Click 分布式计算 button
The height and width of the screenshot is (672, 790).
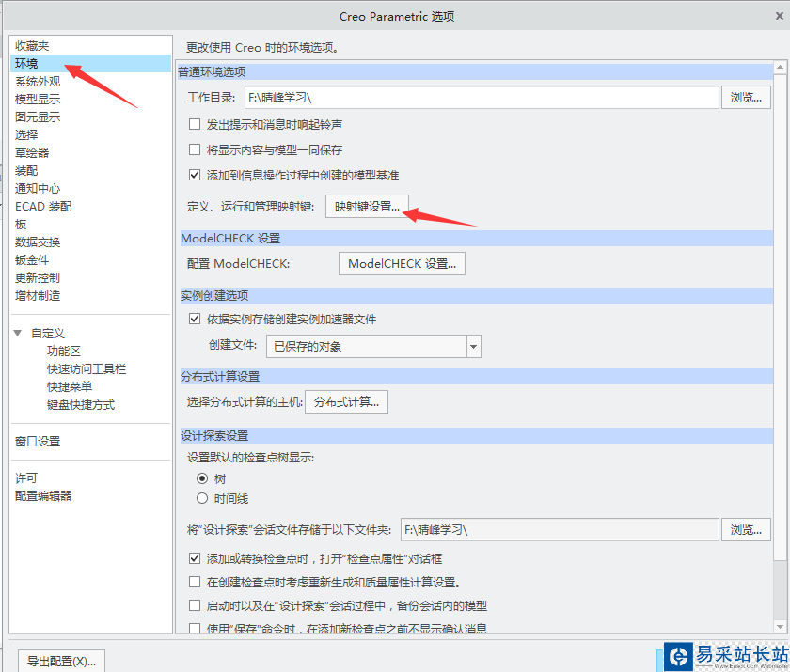tap(346, 401)
